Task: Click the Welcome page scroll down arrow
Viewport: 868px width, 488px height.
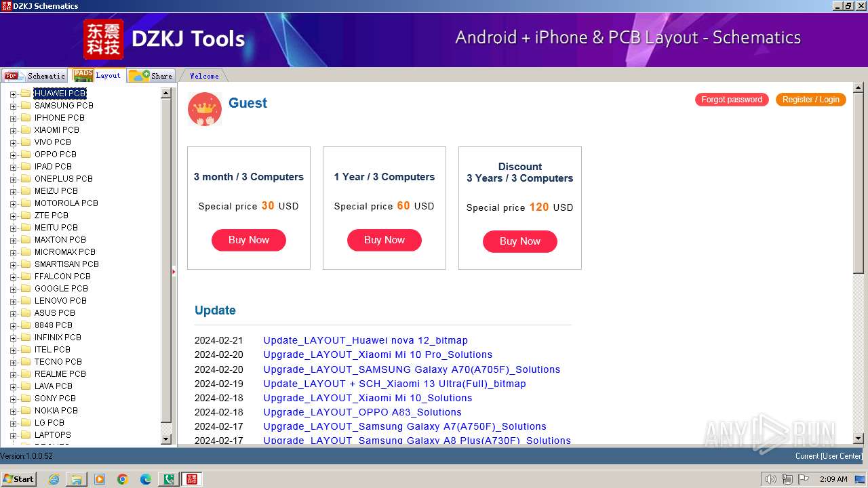Action: (858, 439)
